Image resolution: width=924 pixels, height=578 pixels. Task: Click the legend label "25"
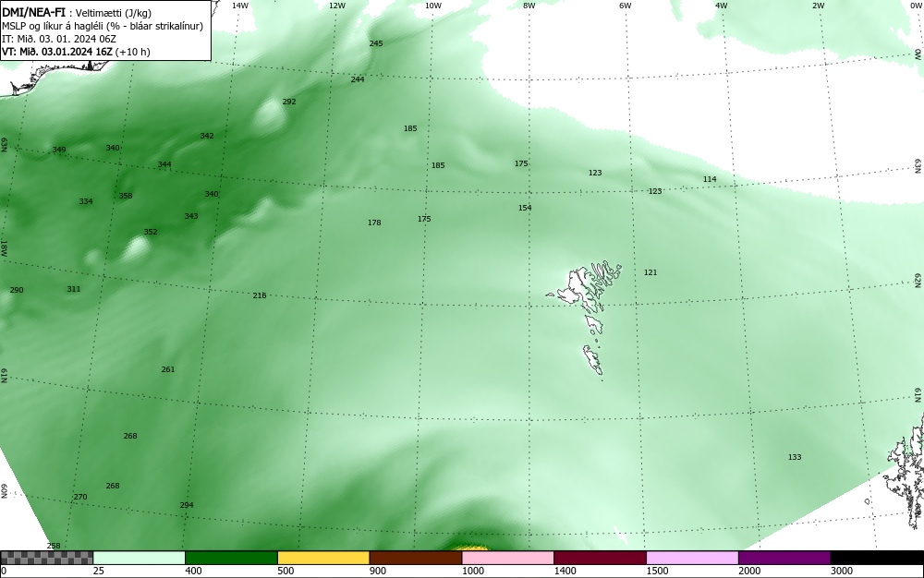99,571
